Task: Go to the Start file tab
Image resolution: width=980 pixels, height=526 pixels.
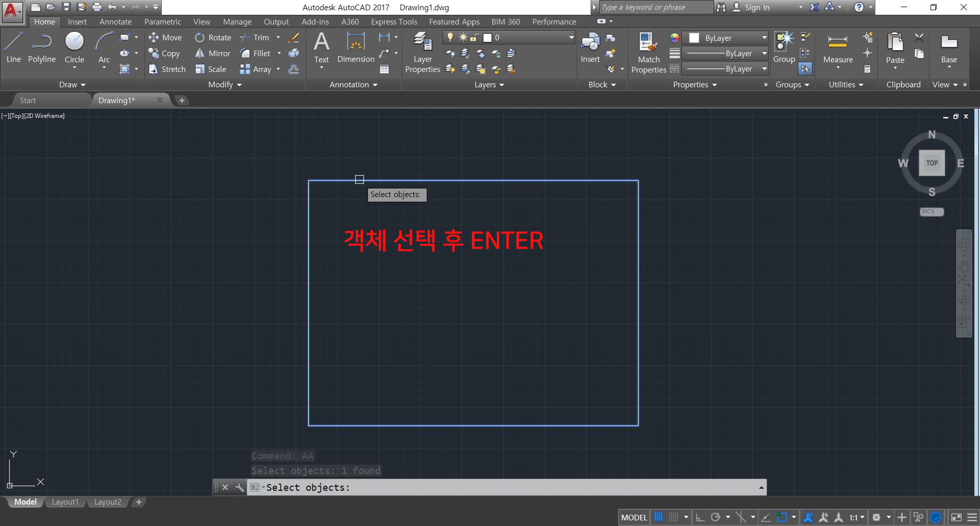Action: coord(28,101)
